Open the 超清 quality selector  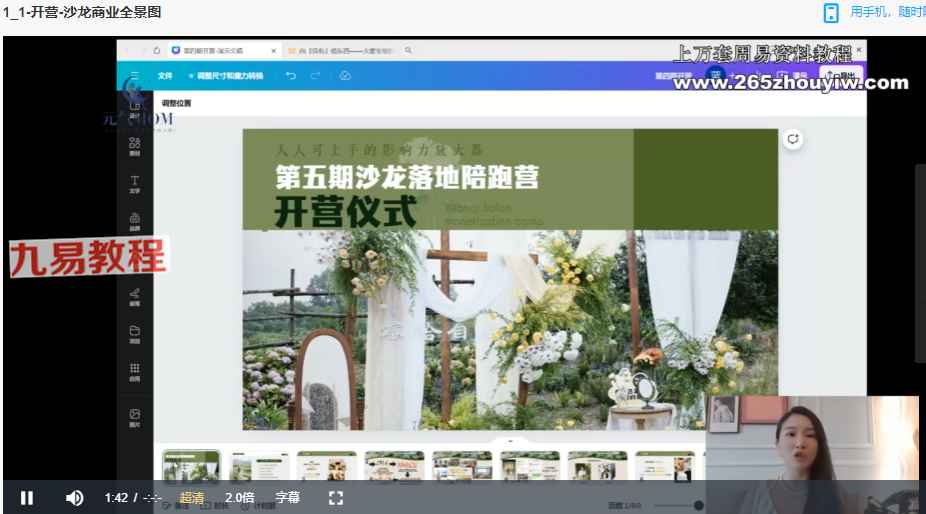pyautogui.click(x=192, y=497)
